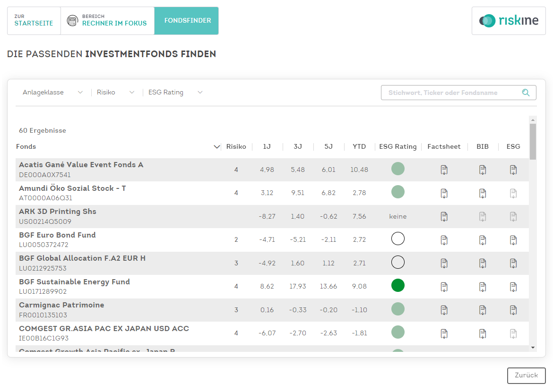Open BIB document for BGF Global Allocation F.A2 EUR H
553x392 pixels.
(x=483, y=264)
